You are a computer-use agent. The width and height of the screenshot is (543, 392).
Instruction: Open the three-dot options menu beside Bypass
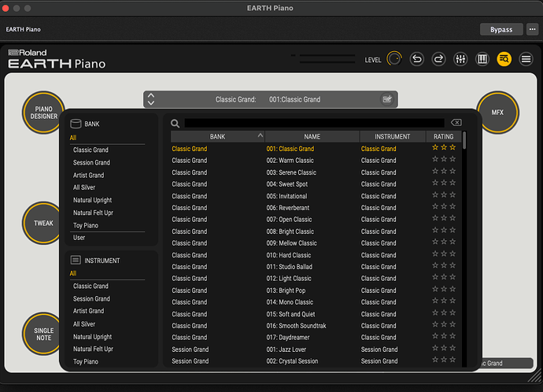coord(532,29)
